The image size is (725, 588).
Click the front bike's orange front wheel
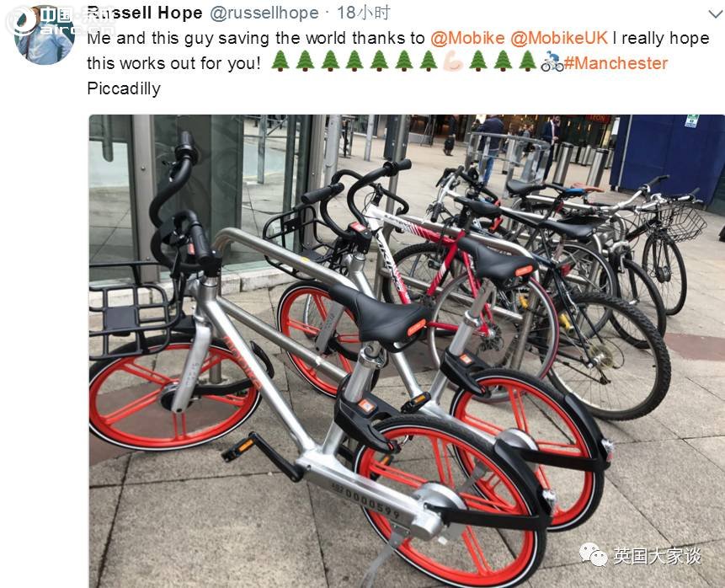point(173,396)
